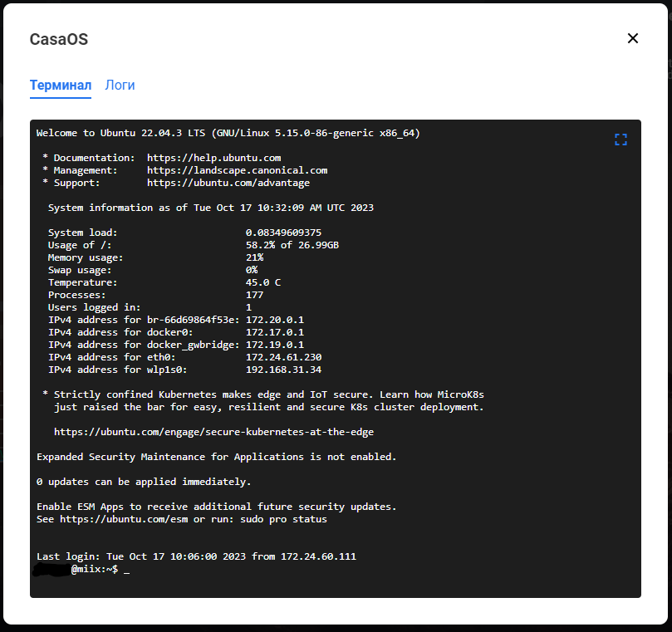Image resolution: width=672 pixels, height=632 pixels.
Task: Select the Терминал tab
Action: click(61, 86)
